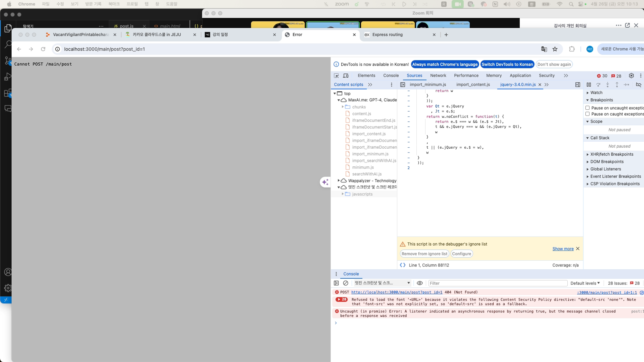The height and width of the screenshot is (362, 644).
Task: Click Configure button in ignore list banner
Action: 461,254
